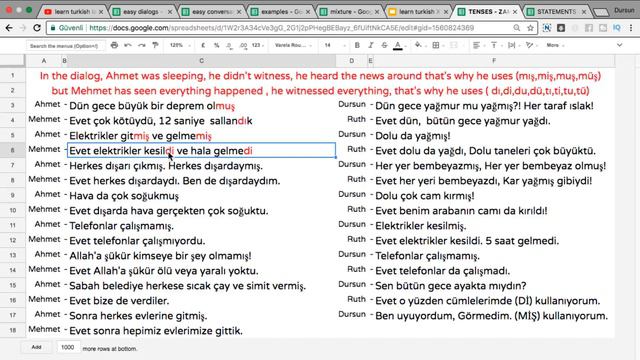Select cell 'Telefonlar çalışmamış.' in column C
Viewport: 640px width, 360px height.
tap(201, 226)
